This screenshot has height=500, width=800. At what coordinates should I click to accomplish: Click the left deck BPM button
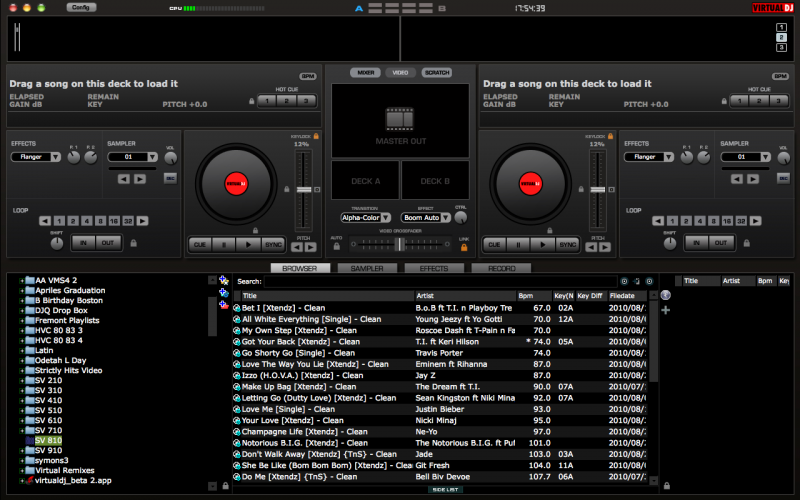click(x=308, y=76)
